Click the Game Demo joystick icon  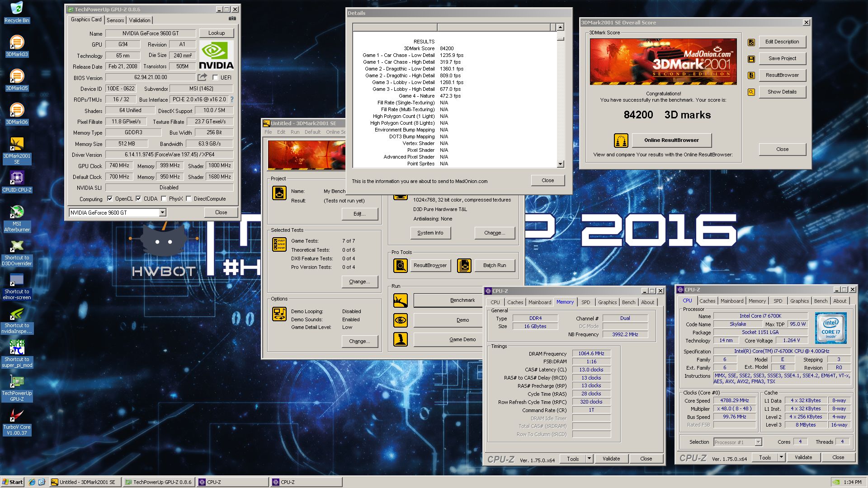pyautogui.click(x=400, y=339)
